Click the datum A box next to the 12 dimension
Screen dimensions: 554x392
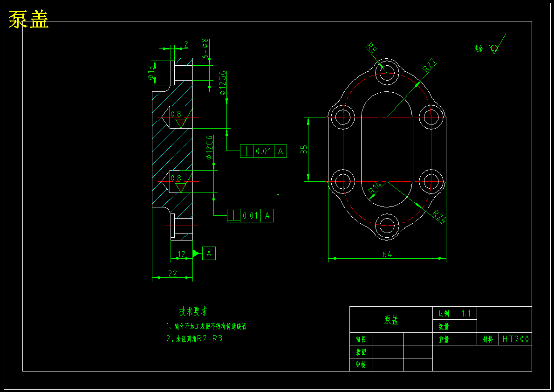(x=209, y=254)
